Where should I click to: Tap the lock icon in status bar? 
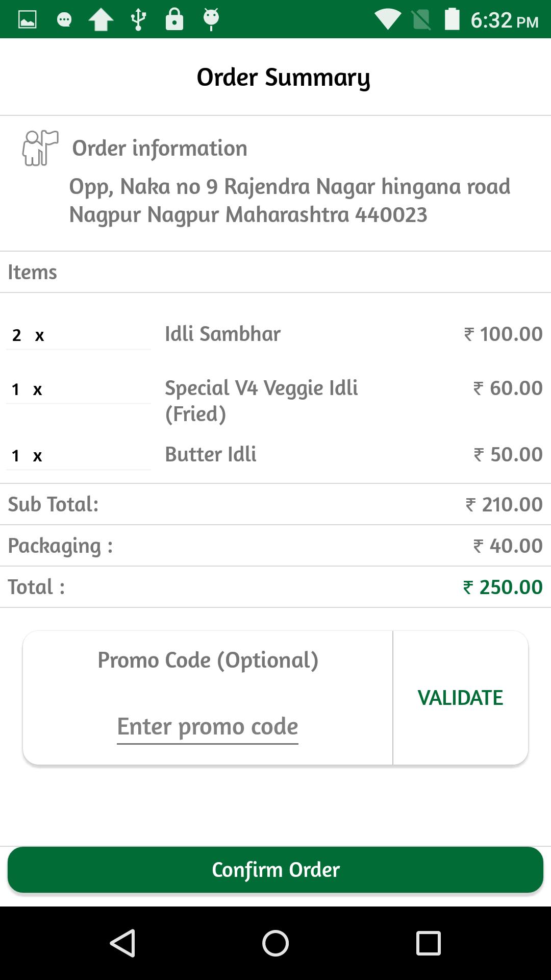(x=174, y=19)
